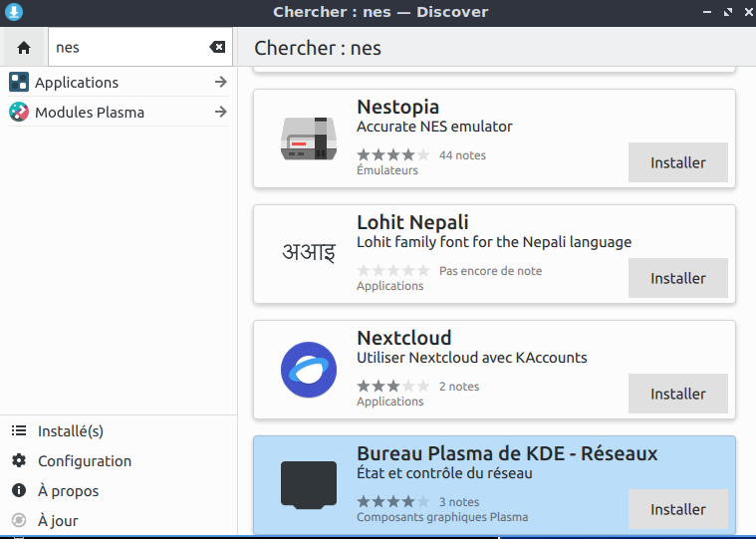
Task: Click the Lohit Nepali font icon
Action: pos(308,253)
